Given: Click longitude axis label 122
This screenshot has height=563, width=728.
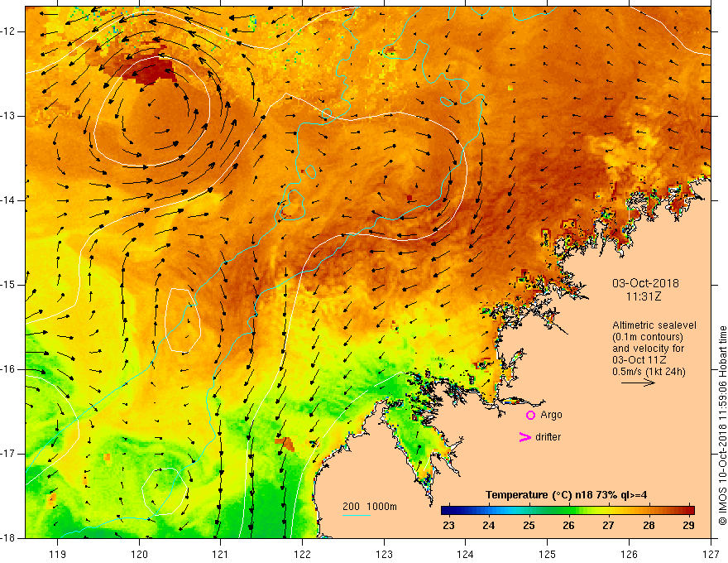Looking at the screenshot, I should click(302, 554).
